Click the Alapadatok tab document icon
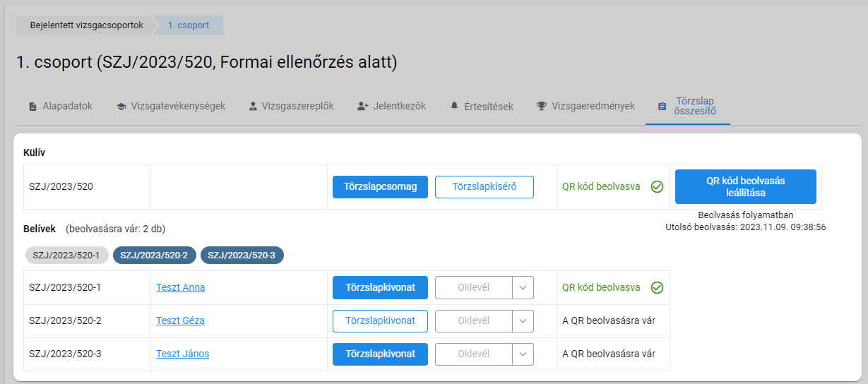Image resolution: width=868 pixels, height=384 pixels. click(x=32, y=107)
